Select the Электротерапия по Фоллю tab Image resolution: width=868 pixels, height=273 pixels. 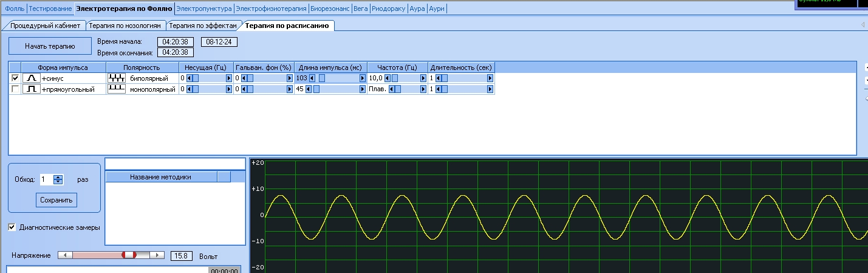pyautogui.click(x=124, y=9)
